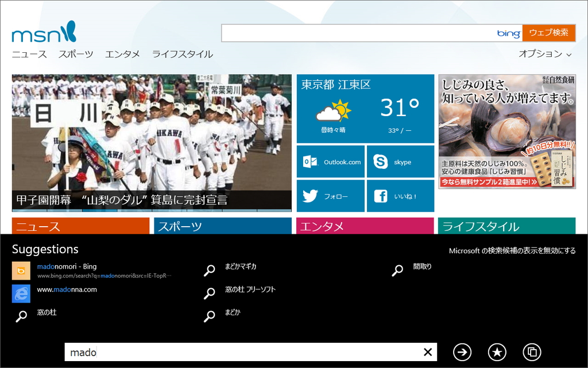Click the Facebook いいね! icon
The height and width of the screenshot is (368, 588).
(x=381, y=196)
